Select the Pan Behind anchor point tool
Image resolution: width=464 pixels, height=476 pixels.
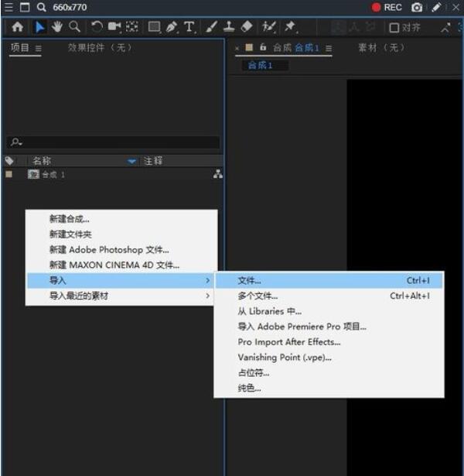point(132,27)
